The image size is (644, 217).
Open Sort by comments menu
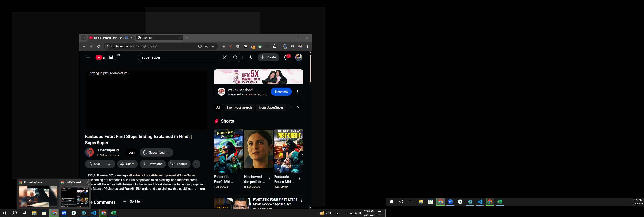132,202
